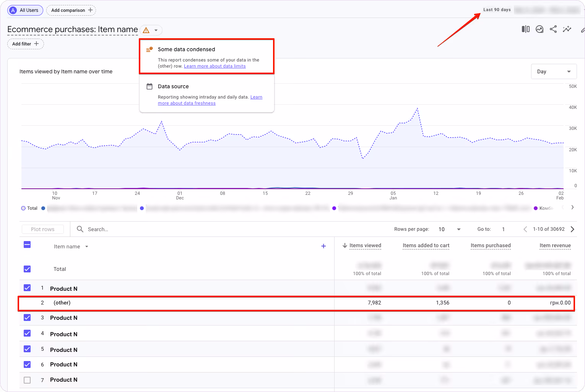Click the purple Комбі legend dot

pos(536,208)
